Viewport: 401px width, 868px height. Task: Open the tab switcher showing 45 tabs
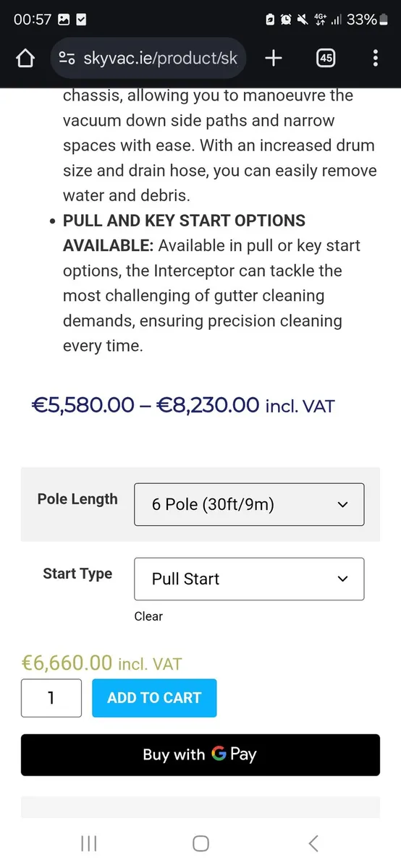pyautogui.click(x=326, y=58)
